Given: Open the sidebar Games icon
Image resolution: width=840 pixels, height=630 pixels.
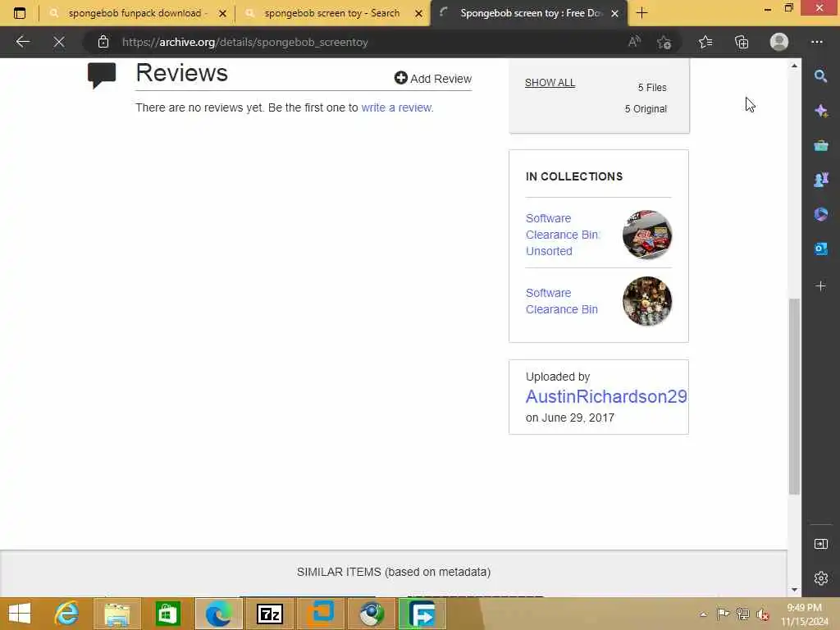Looking at the screenshot, I should pos(820,180).
